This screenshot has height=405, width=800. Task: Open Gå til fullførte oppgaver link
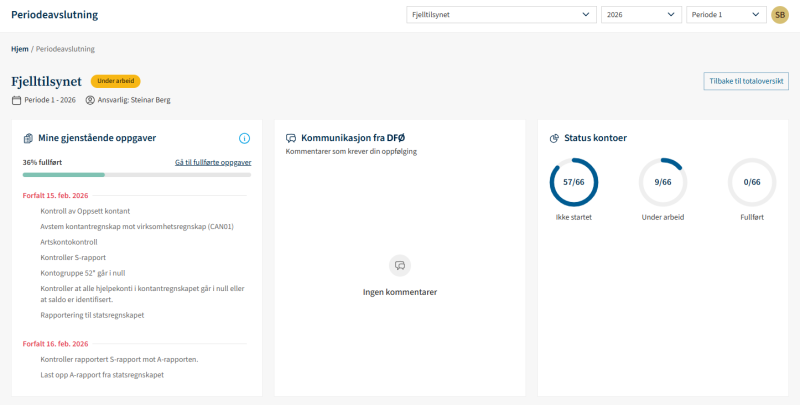point(213,163)
